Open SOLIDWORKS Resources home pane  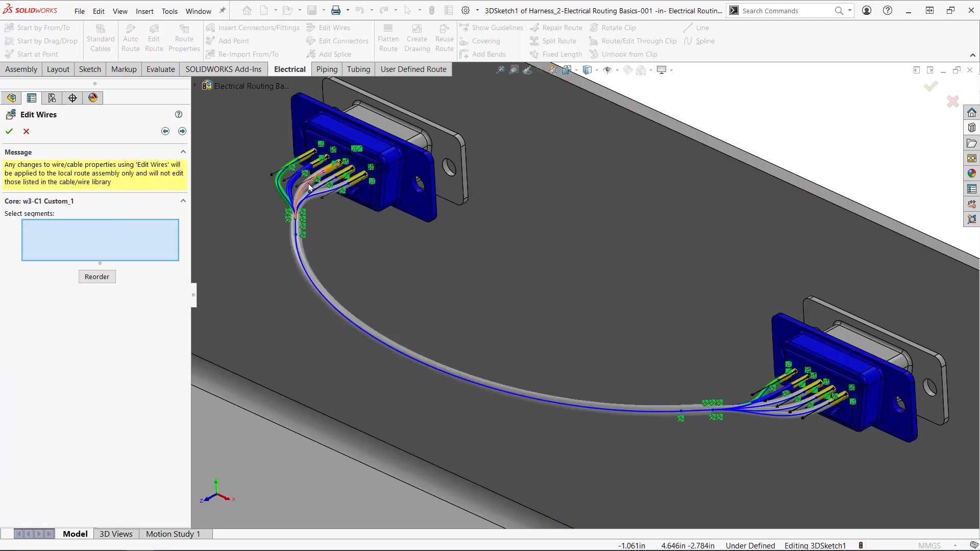(x=972, y=112)
